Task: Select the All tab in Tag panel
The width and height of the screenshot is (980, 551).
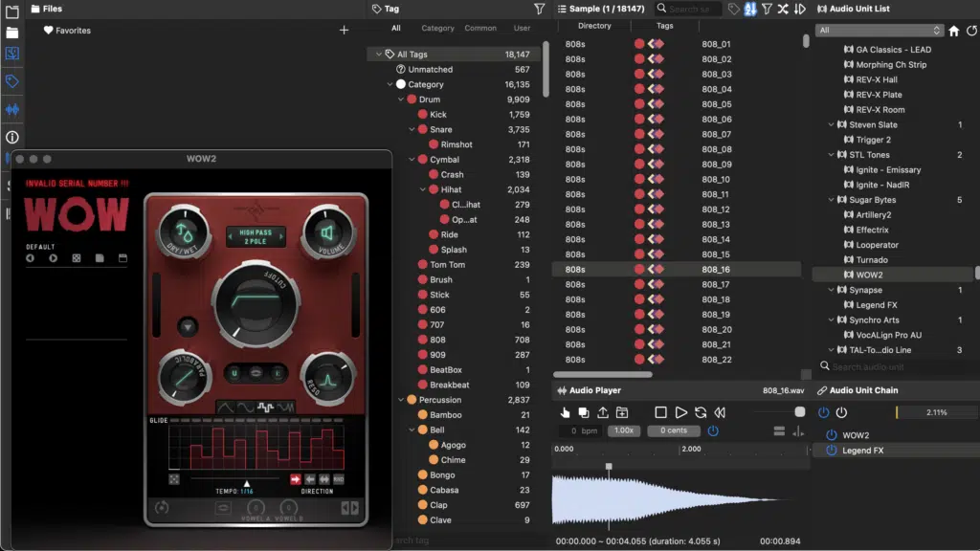Action: click(x=396, y=28)
